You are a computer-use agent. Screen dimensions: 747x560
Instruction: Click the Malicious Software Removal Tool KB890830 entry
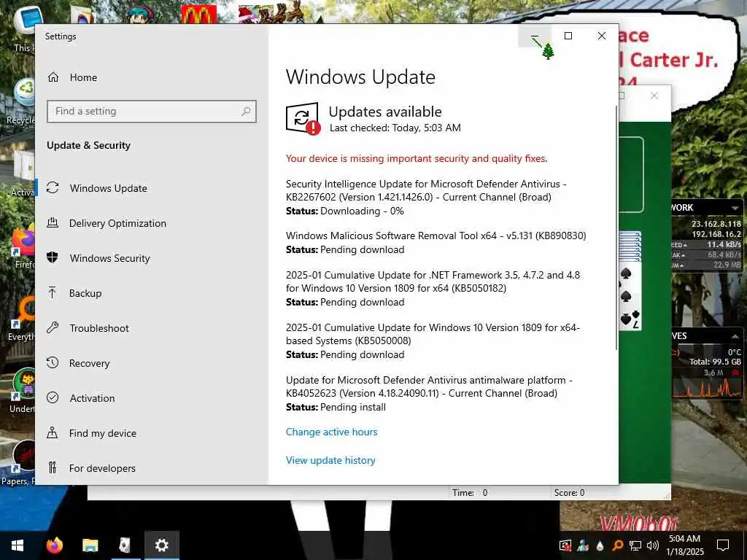[x=436, y=242]
